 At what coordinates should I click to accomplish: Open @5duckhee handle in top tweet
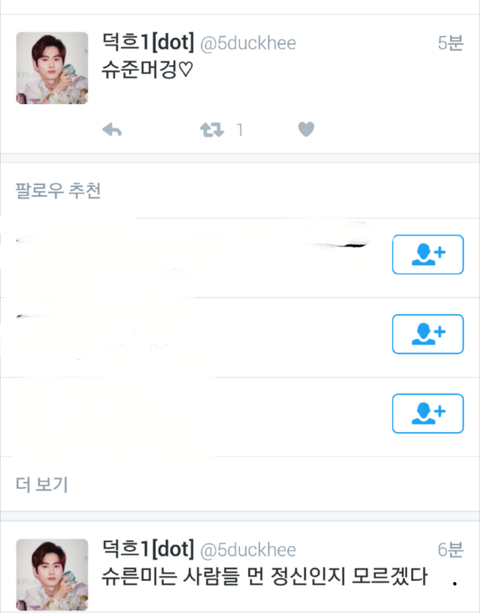tap(248, 43)
